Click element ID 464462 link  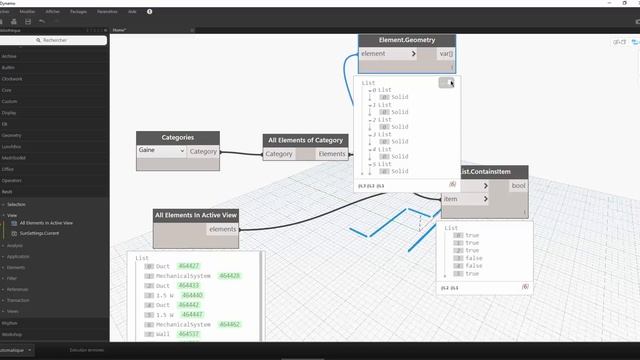click(230, 324)
